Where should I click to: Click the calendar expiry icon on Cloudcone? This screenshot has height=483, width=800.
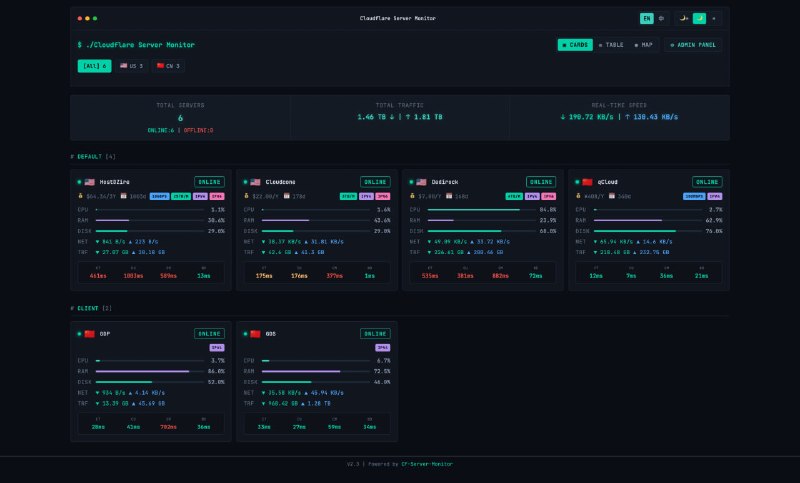(287, 196)
